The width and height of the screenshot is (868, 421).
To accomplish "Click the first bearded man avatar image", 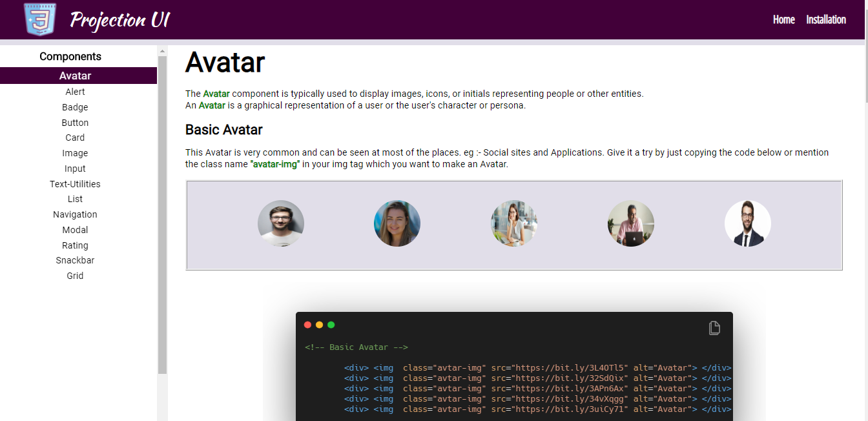I will coord(281,223).
